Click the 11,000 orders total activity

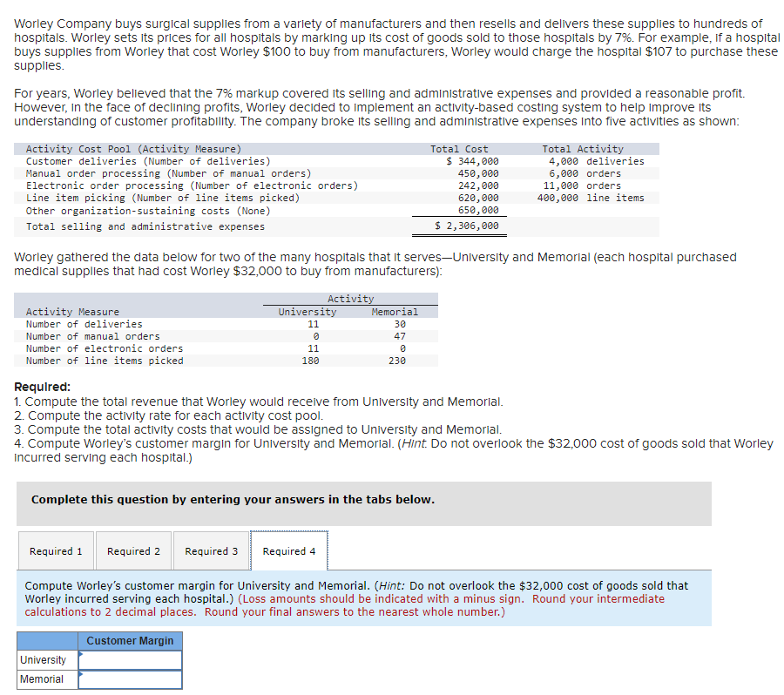[x=582, y=186]
